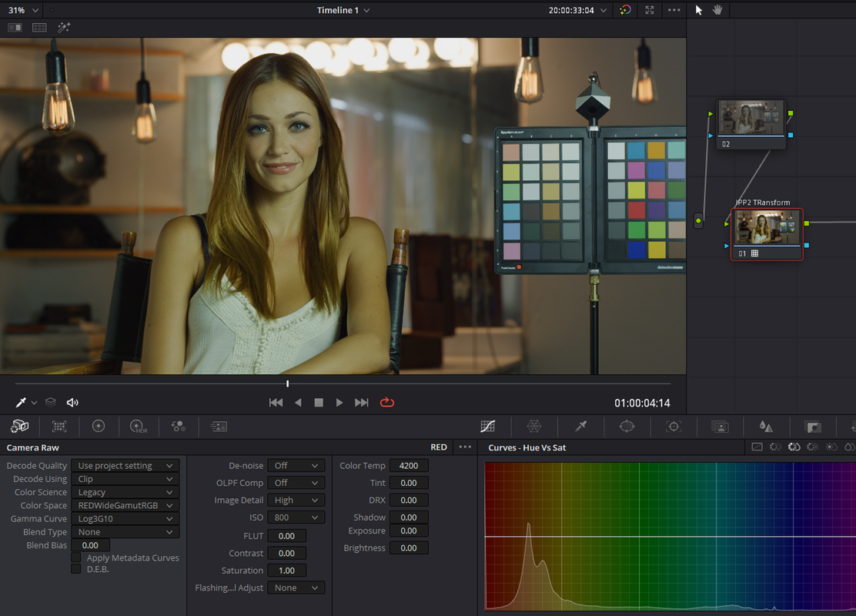Open the Magic Mask palette
The width and height of the screenshot is (856, 616).
[x=720, y=426]
